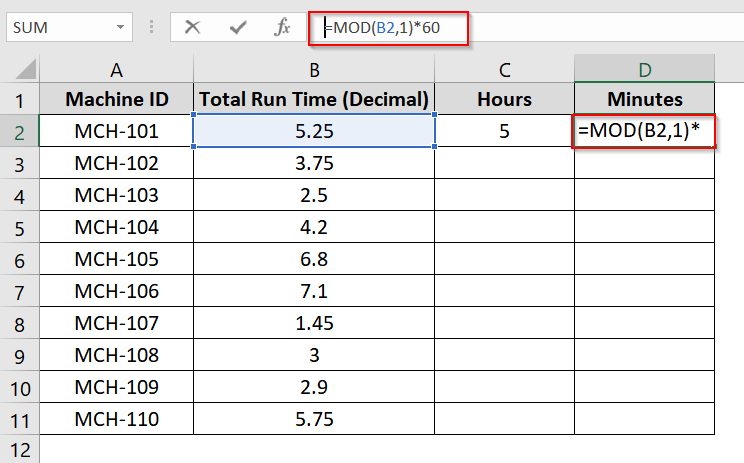This screenshot has height=463, width=744.
Task: Select cell with value 3.75
Action: [x=314, y=163]
